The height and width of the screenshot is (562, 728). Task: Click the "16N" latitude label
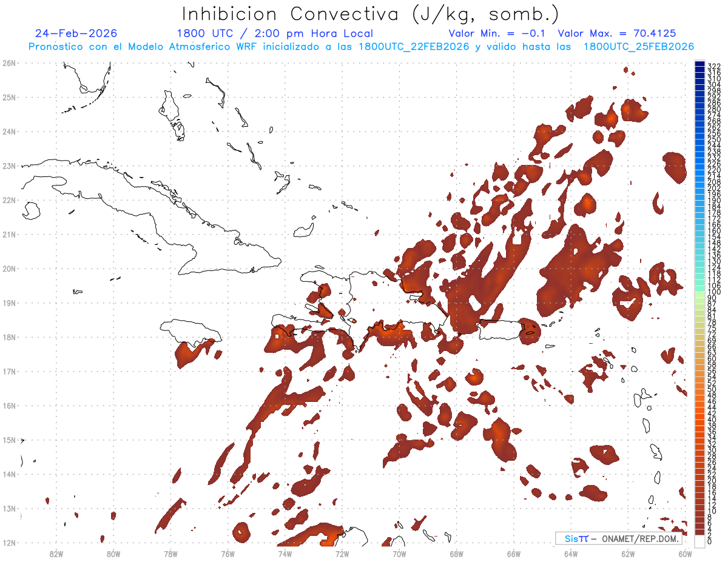[8, 406]
